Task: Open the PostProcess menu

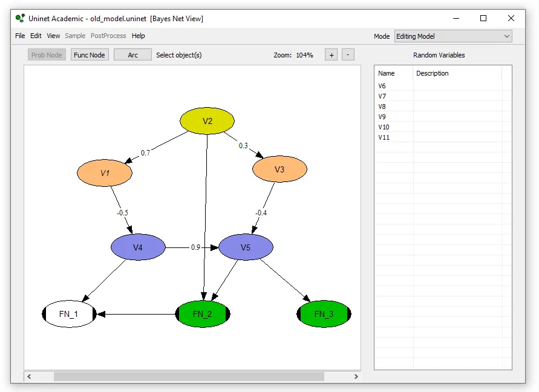Action: click(108, 36)
